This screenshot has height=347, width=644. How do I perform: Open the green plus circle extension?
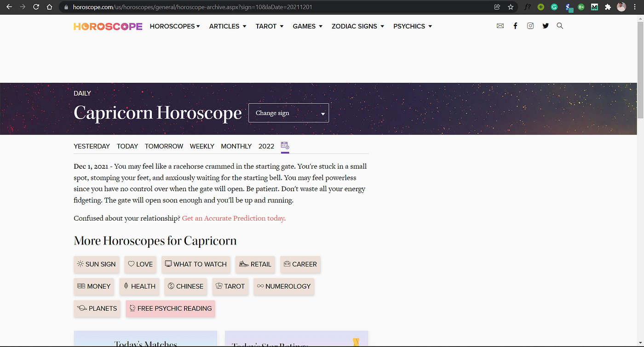click(x=541, y=7)
